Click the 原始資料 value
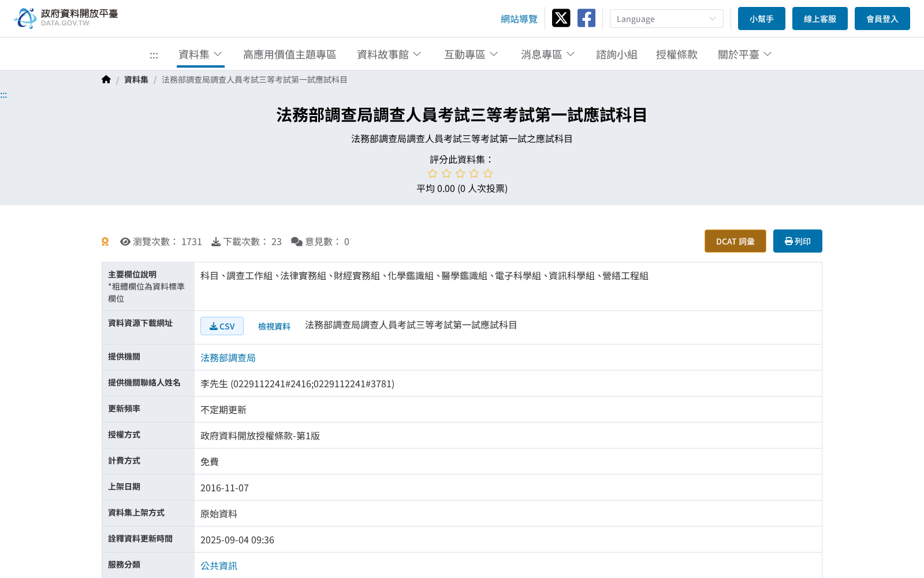 point(219,514)
